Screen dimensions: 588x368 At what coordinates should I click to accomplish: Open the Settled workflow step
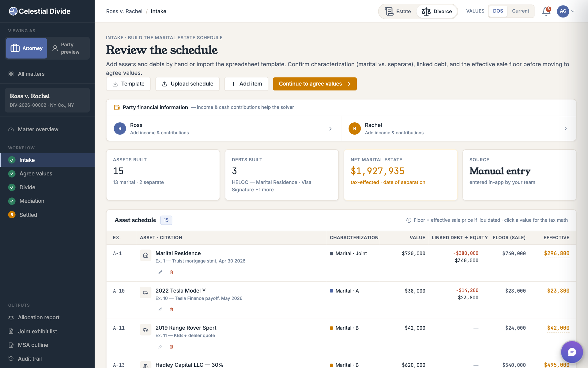pos(47,215)
